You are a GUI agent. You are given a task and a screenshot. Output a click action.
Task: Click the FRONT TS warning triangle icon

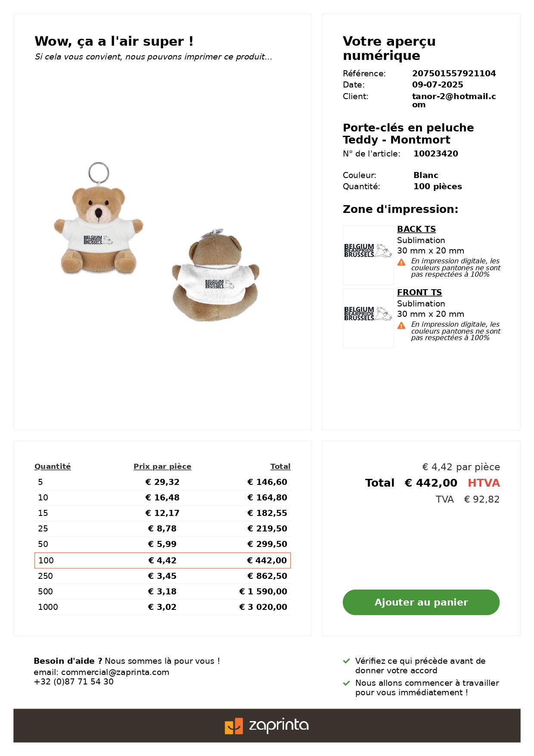[x=401, y=325]
